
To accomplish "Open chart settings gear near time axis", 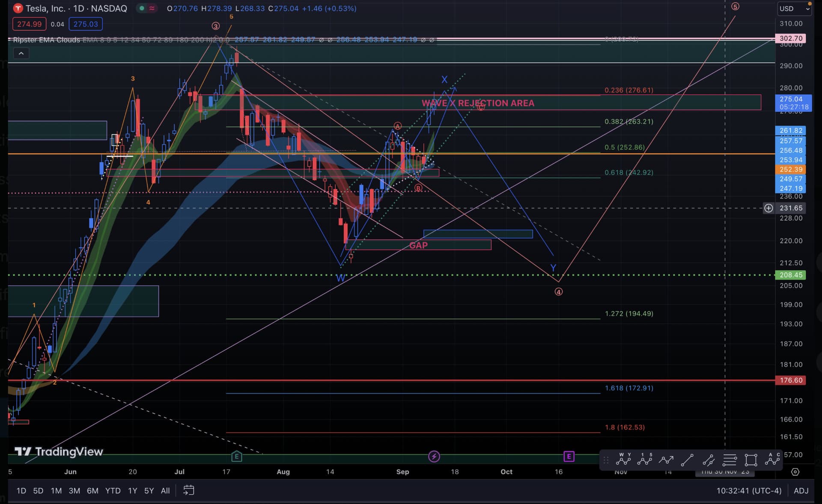I will pyautogui.click(x=795, y=472).
